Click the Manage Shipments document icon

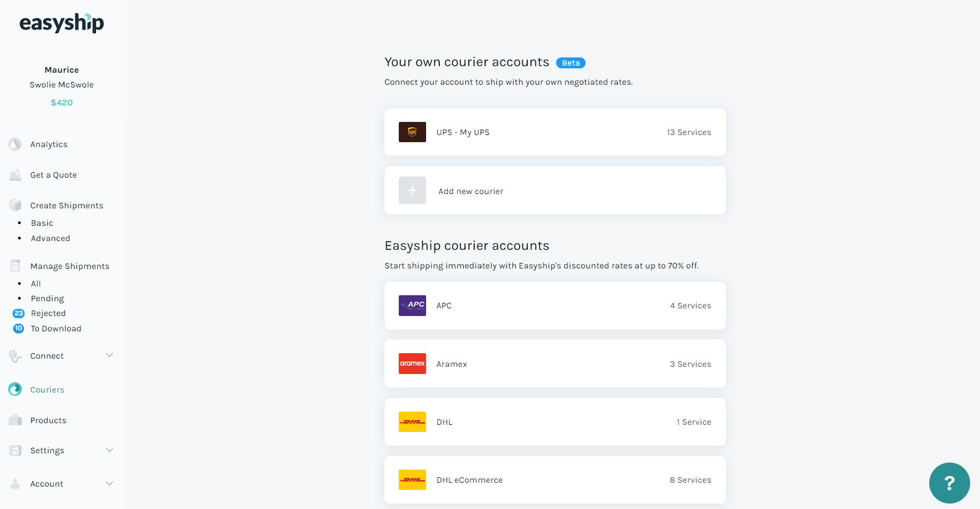click(x=15, y=266)
